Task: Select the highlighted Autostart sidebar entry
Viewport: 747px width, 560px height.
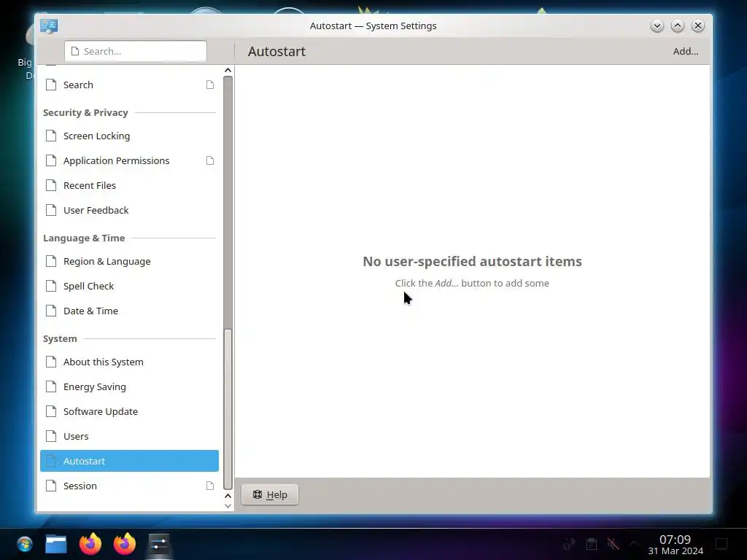Action: point(129,461)
